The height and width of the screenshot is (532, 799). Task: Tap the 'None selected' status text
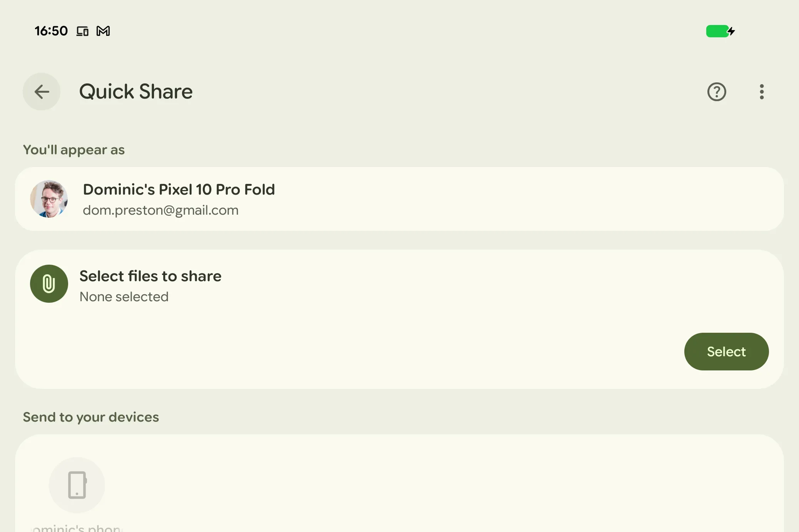[124, 297]
